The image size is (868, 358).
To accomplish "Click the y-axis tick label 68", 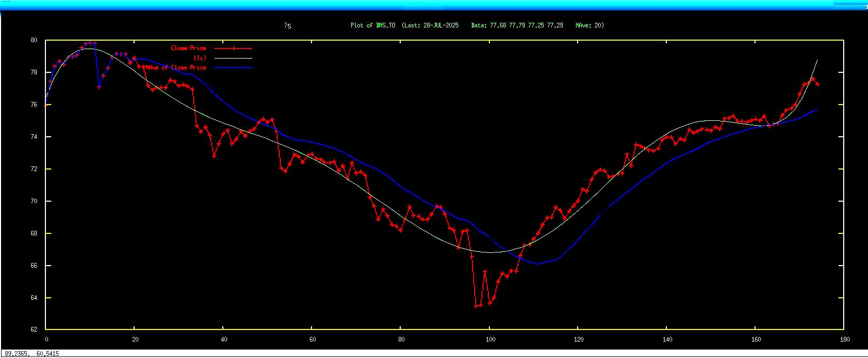I will [34, 233].
